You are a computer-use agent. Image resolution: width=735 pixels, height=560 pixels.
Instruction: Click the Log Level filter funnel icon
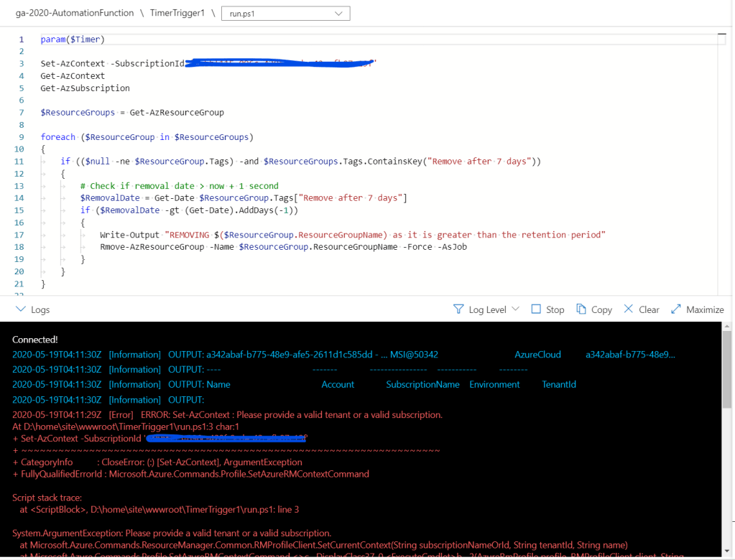coord(458,309)
